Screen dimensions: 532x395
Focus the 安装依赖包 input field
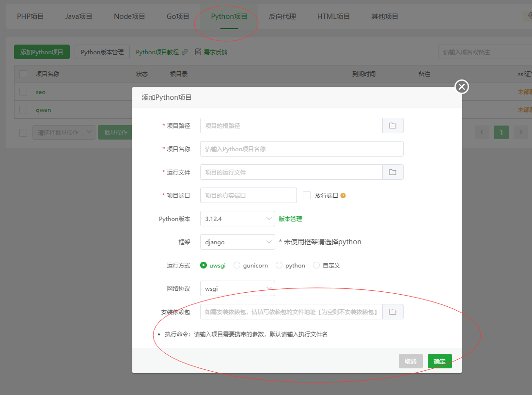(x=291, y=312)
